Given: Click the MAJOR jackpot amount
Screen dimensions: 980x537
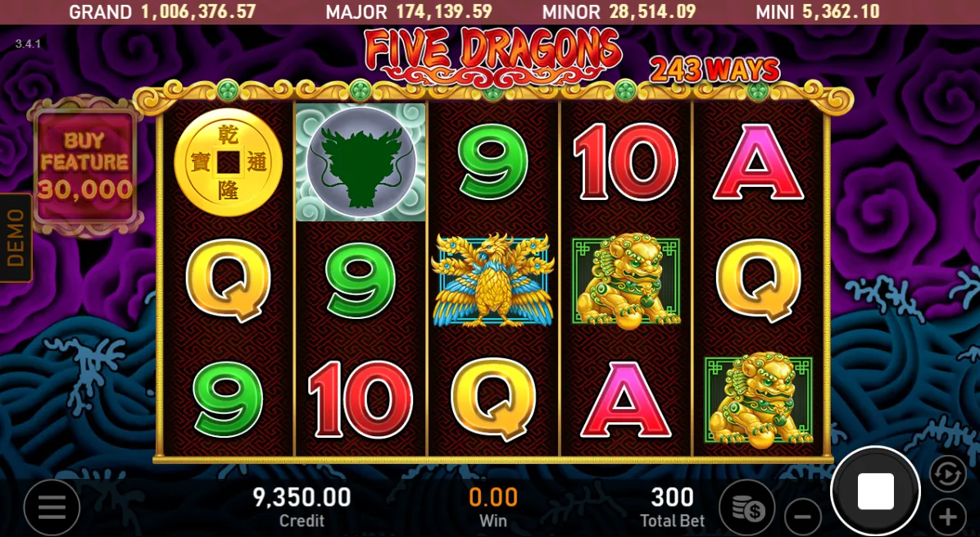Looking at the screenshot, I should coord(444,11).
